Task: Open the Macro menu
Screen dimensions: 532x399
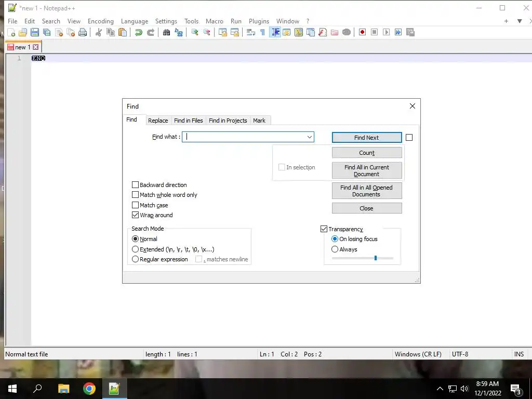Action: coord(215,21)
